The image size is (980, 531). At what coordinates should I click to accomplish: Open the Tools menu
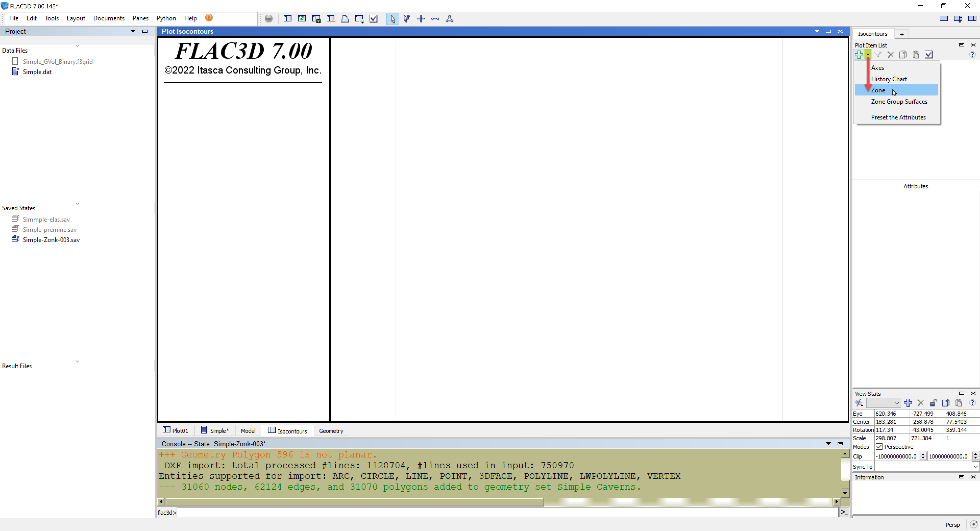(x=52, y=18)
